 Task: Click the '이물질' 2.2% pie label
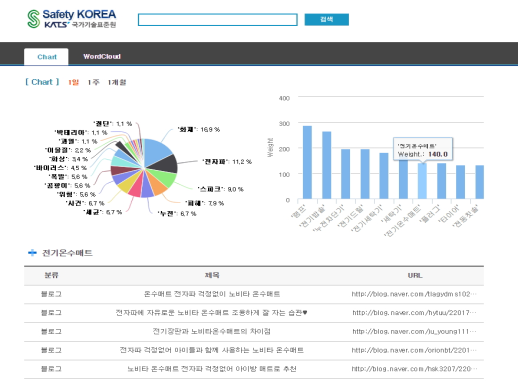68,150
